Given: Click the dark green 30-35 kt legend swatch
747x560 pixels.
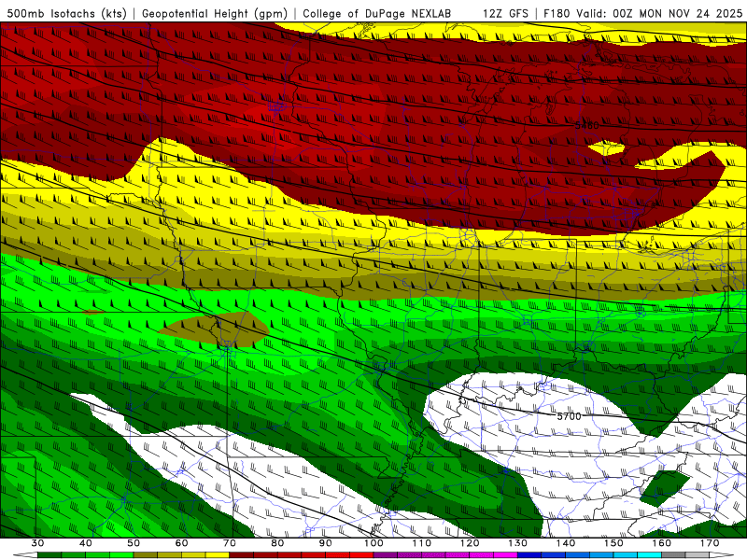Looking at the screenshot, I should pos(49,554).
